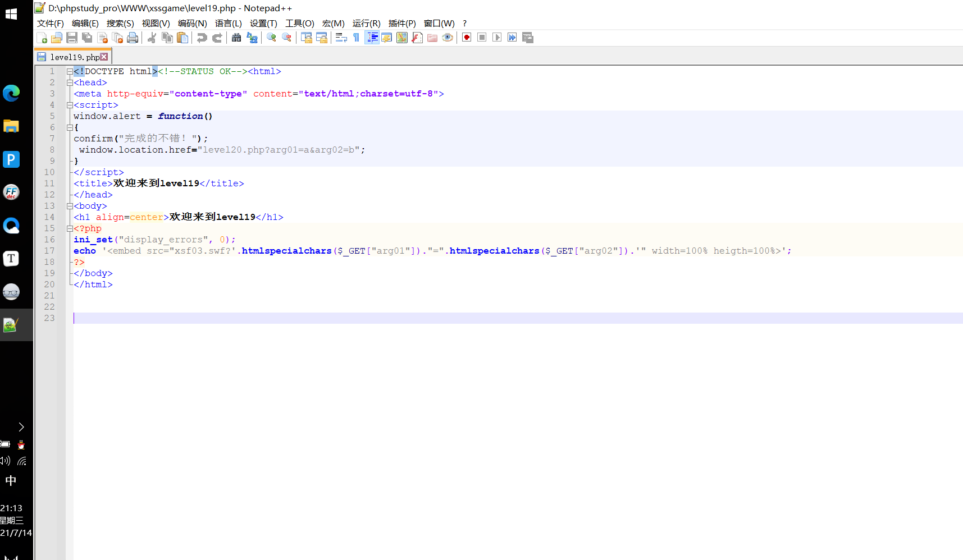Open the 编辑(E) menu
The width and height of the screenshot is (963, 560).
point(85,23)
